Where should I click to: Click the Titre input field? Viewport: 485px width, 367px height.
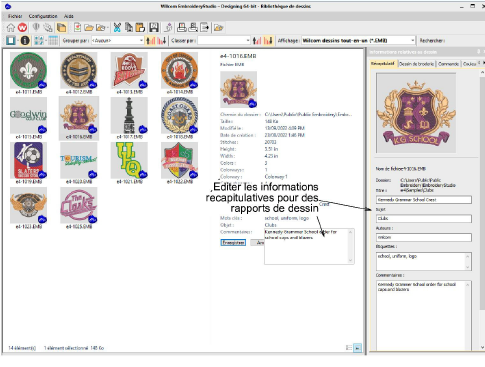[424, 200]
